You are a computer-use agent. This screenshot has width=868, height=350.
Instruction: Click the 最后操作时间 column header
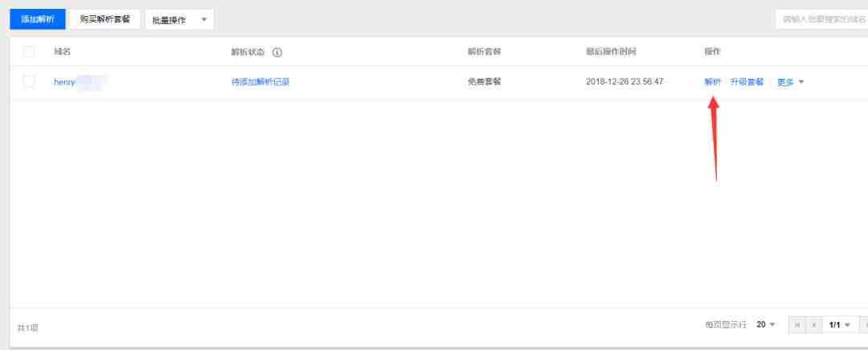point(611,52)
